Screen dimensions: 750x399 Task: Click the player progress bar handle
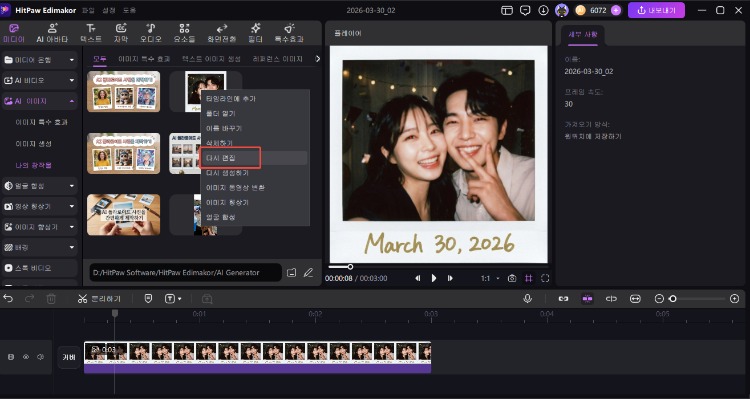coord(350,266)
